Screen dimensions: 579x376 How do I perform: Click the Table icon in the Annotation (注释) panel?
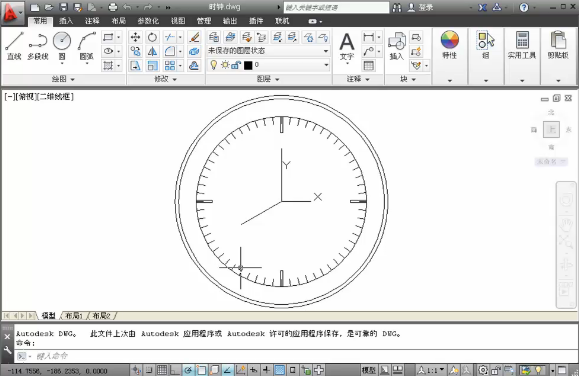click(369, 66)
